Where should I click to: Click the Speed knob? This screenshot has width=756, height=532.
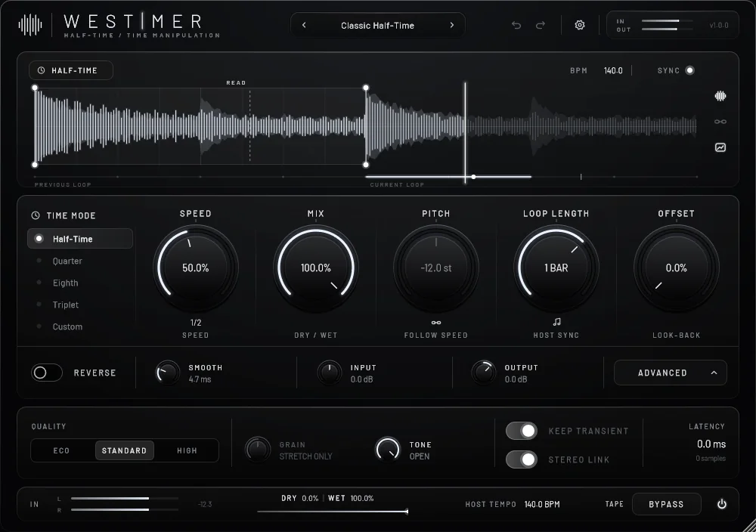tap(196, 268)
